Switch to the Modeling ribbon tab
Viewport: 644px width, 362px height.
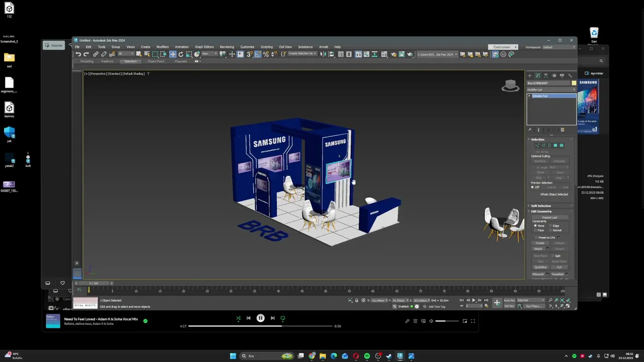(87, 61)
